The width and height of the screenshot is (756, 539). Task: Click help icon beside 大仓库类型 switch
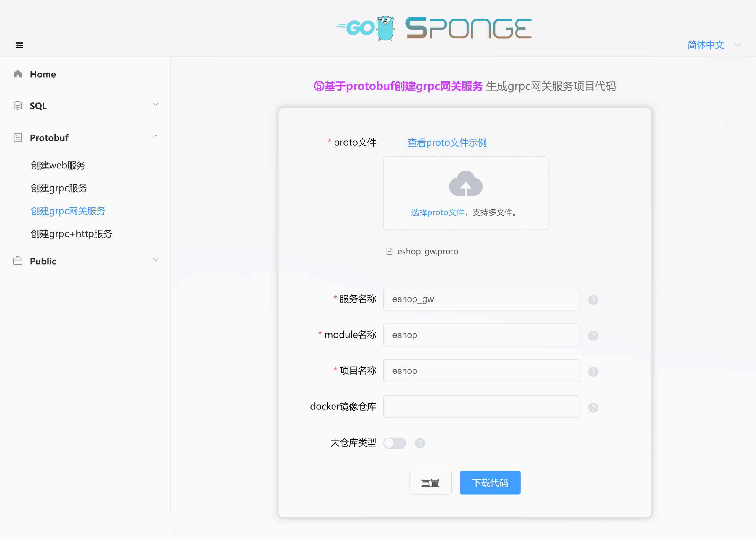pos(420,443)
